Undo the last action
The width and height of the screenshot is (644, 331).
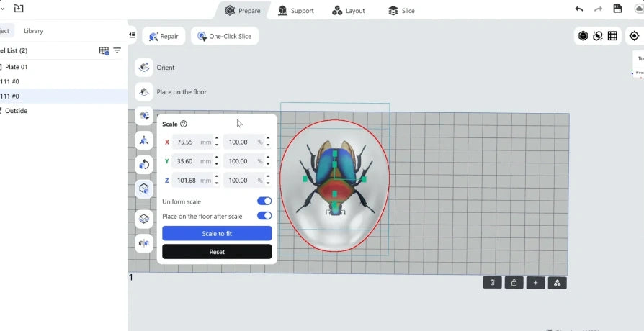[x=579, y=9]
